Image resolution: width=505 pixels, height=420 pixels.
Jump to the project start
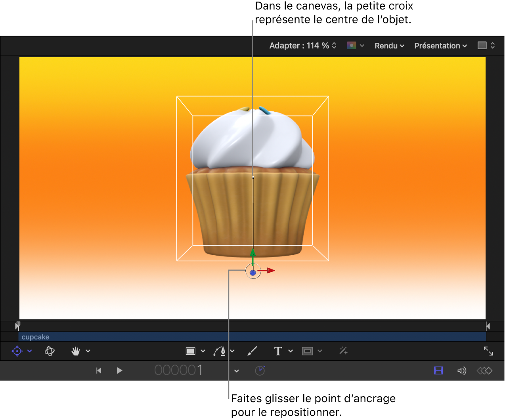(99, 370)
